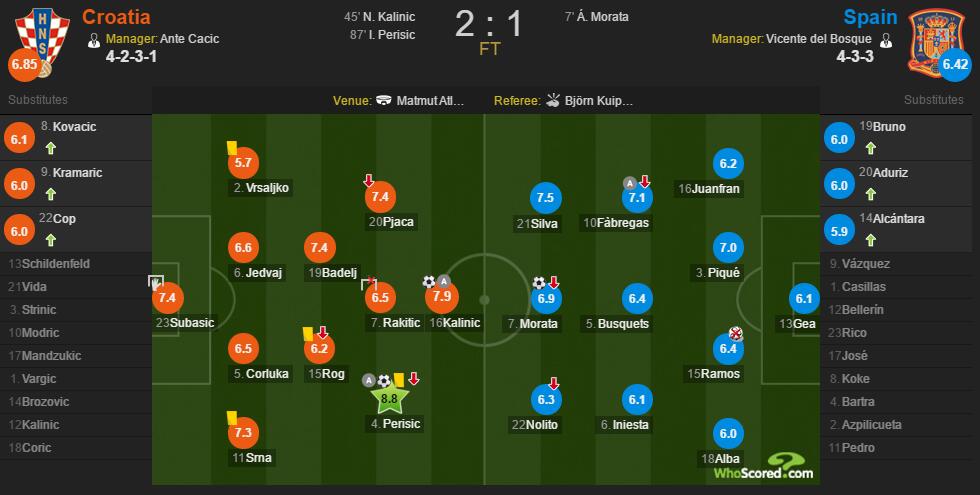This screenshot has width=980, height=495.
Task: Click the substitution arrow above Pjaca
Action: tap(369, 181)
